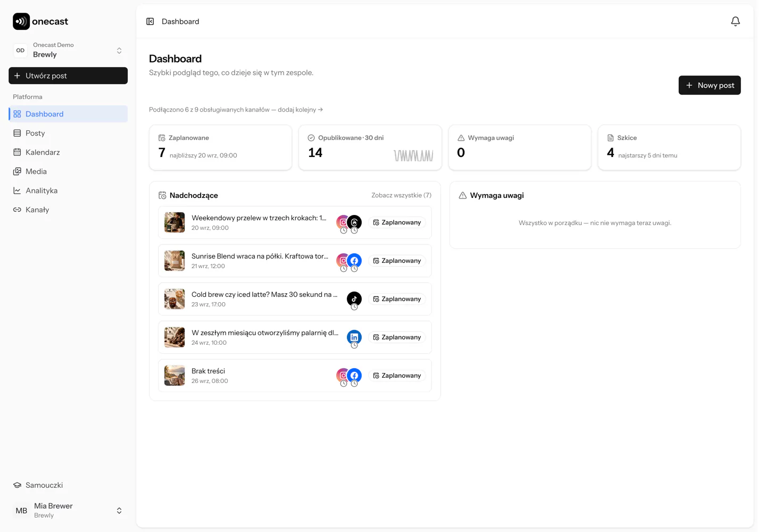The image size is (766, 532).
Task: Click Zobacz wszystkie (7) link
Action: 402,195
